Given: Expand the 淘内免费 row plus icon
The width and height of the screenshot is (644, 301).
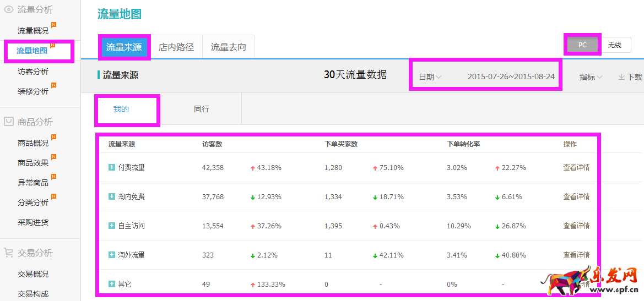Looking at the screenshot, I should coord(112,196).
